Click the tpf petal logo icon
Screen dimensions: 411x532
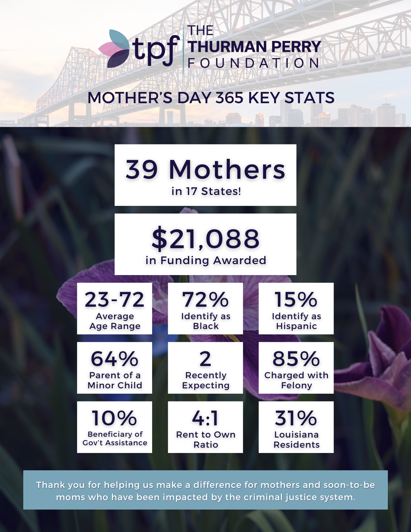[114, 48]
